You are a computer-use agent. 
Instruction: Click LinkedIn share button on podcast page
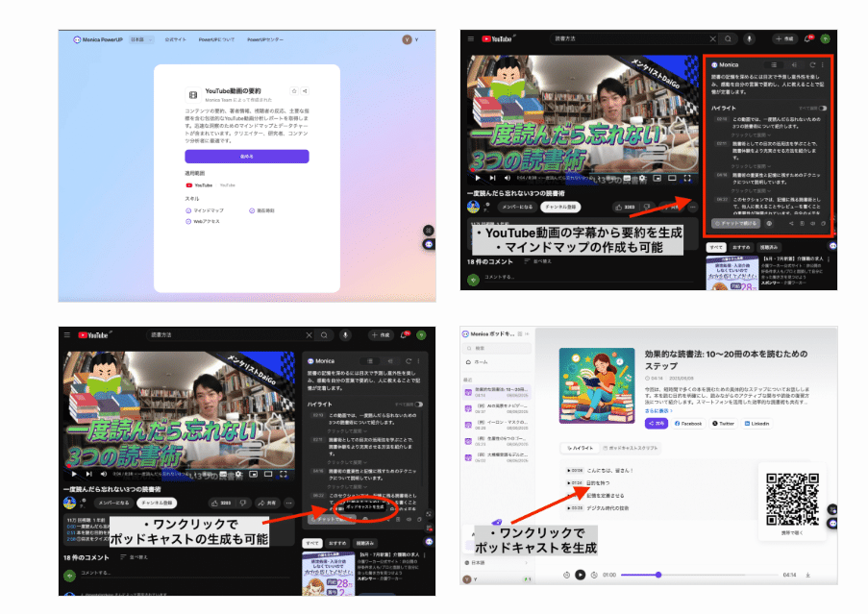(756, 424)
